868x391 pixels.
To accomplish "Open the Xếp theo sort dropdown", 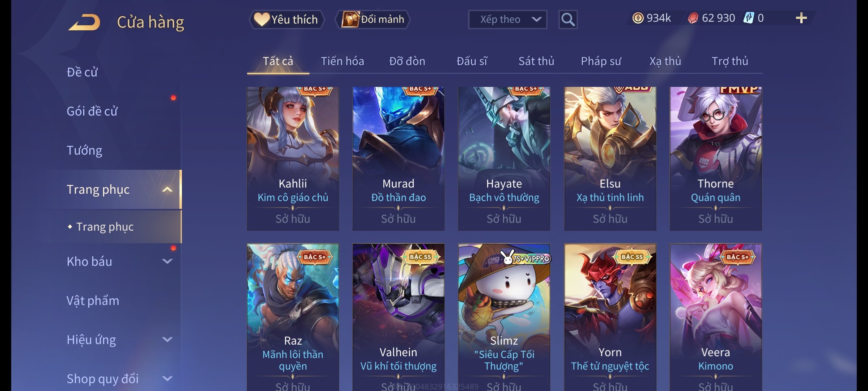I will 507,20.
